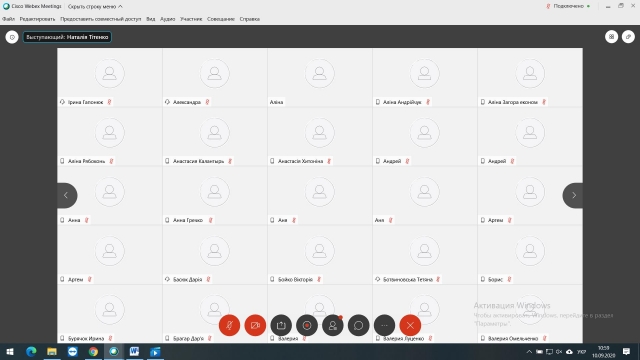Unmute the microphone button
The image size is (640, 360).
coord(229,325)
